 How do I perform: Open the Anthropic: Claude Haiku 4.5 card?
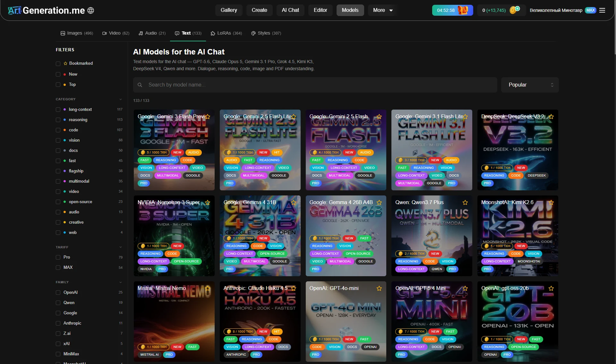(x=260, y=322)
